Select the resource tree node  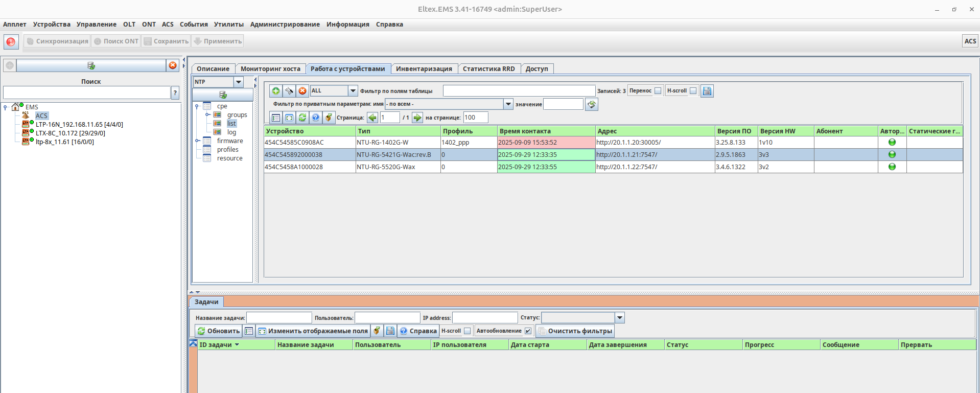pyautogui.click(x=230, y=158)
